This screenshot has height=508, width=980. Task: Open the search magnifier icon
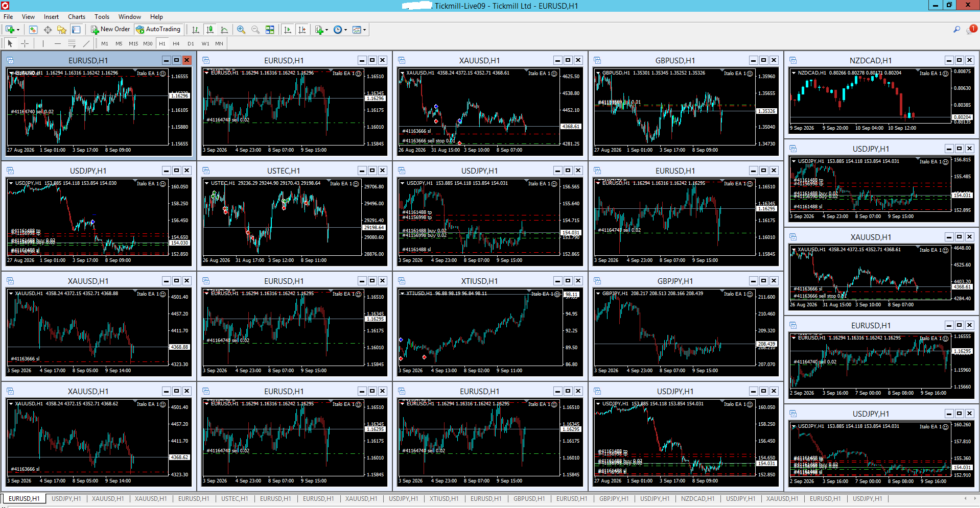tap(956, 30)
